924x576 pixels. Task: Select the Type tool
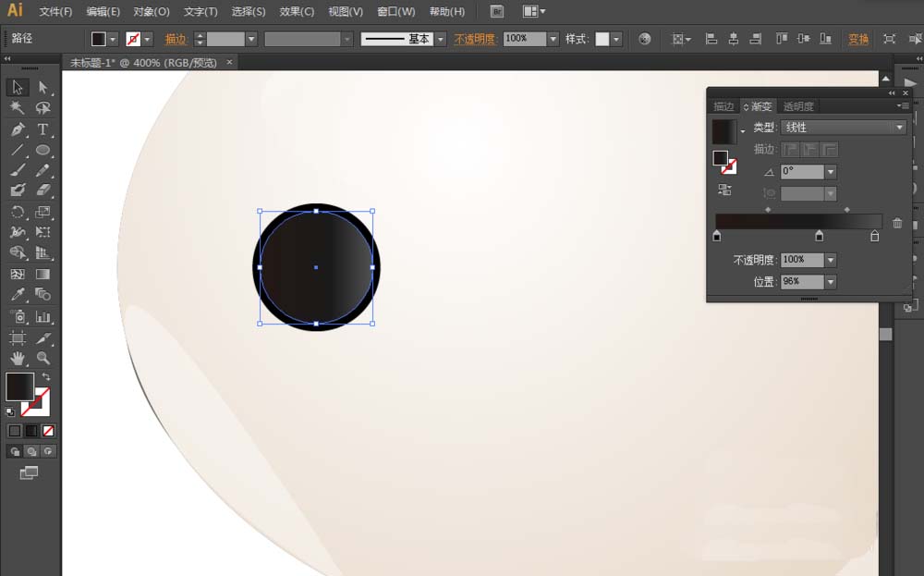(x=43, y=129)
